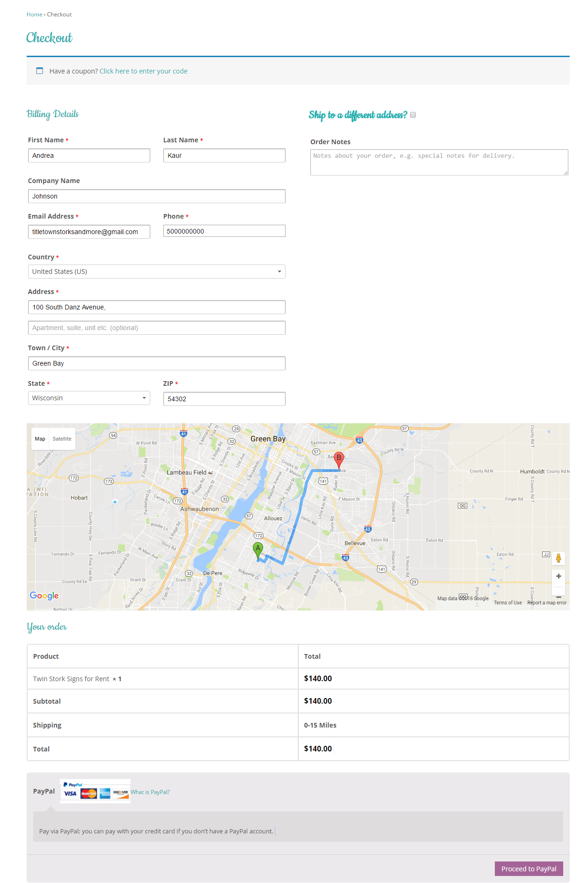This screenshot has width=588, height=883.
Task: Click the green marker A on map
Action: pos(257,551)
